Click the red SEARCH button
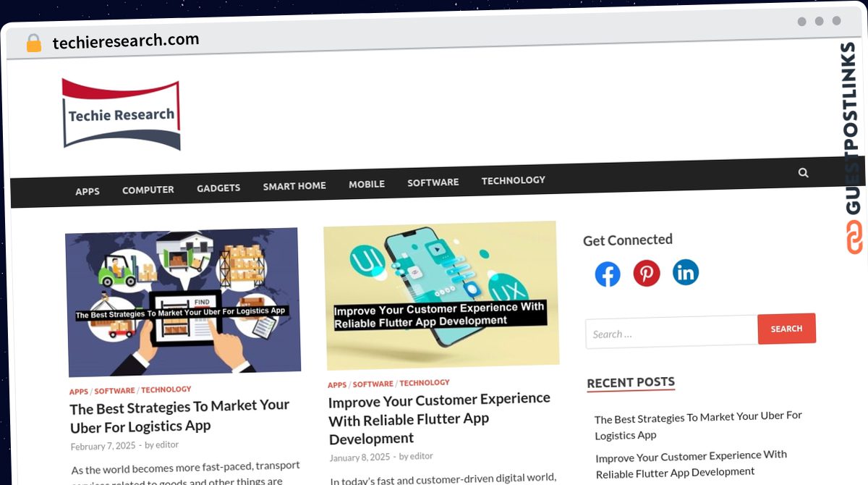This screenshot has height=485, width=868. pos(786,329)
